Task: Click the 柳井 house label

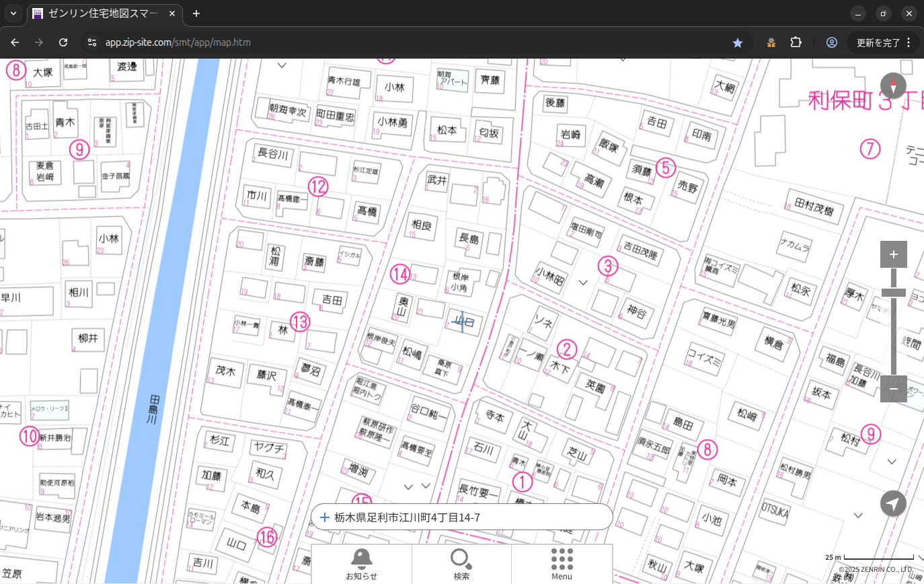Action: pos(88,338)
